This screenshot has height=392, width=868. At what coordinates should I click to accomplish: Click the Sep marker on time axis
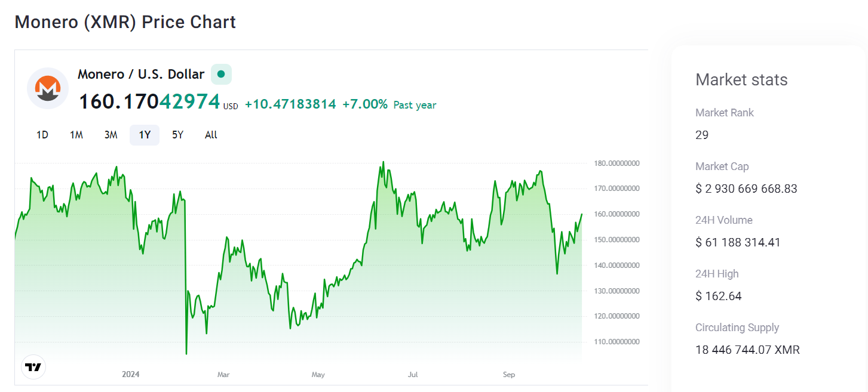[508, 375]
